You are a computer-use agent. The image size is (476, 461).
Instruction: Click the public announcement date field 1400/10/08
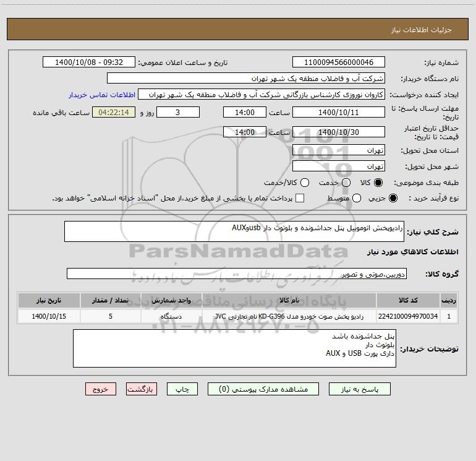click(x=89, y=62)
